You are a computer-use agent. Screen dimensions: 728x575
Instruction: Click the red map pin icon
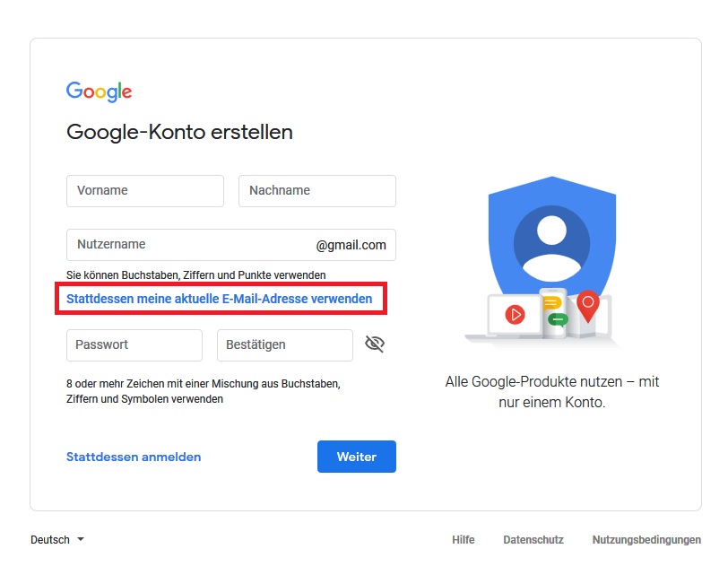[x=588, y=306]
